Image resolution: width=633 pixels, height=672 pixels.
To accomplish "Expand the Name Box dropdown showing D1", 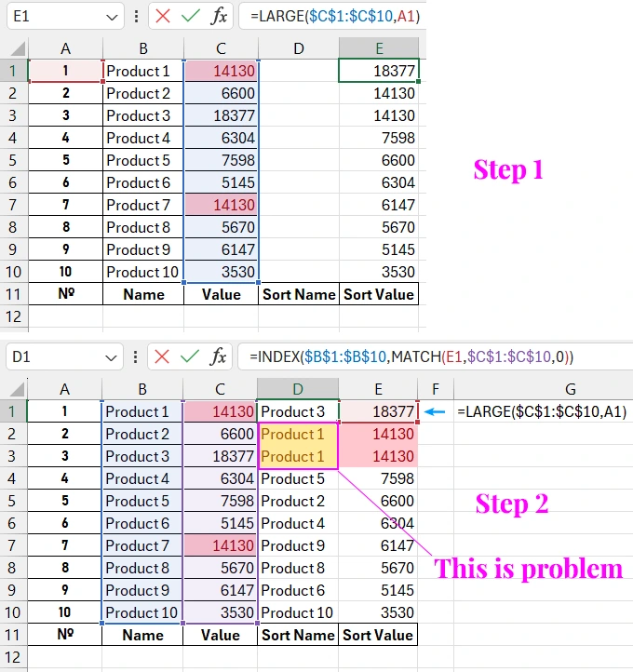I will pos(111,356).
